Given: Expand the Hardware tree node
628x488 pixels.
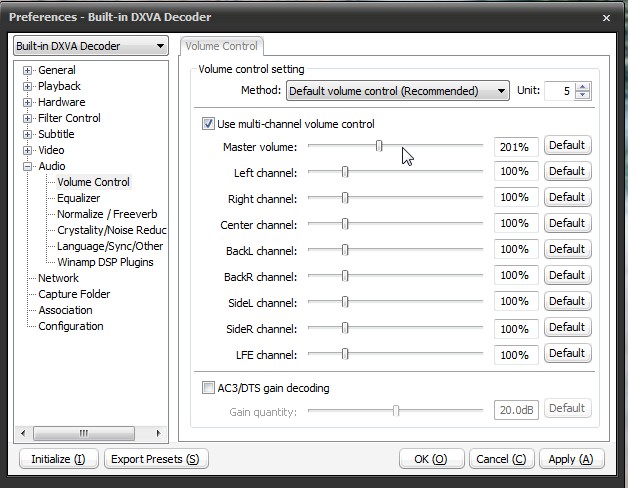Looking at the screenshot, I should point(27,103).
